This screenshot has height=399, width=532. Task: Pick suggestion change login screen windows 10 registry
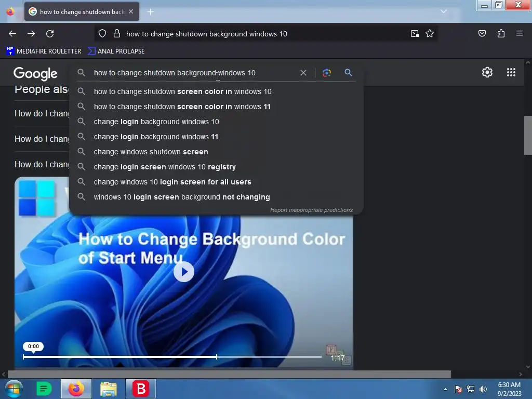click(217, 167)
